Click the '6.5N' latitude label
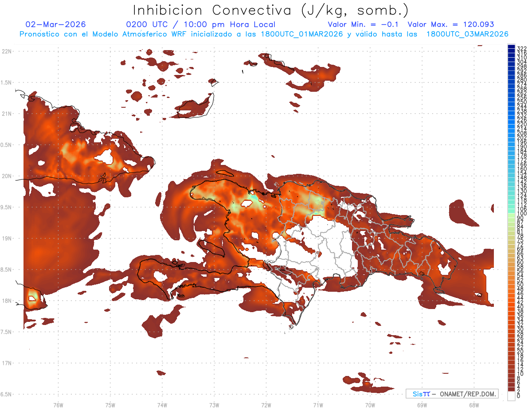 [7, 394]
